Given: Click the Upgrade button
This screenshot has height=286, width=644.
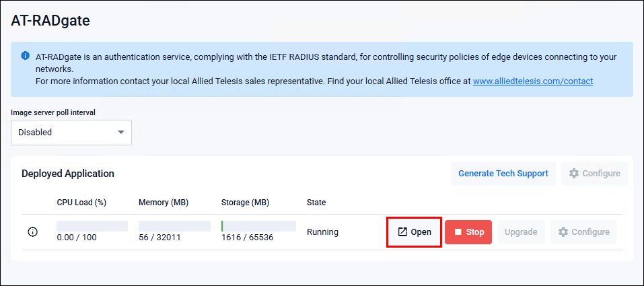Looking at the screenshot, I should tap(521, 232).
